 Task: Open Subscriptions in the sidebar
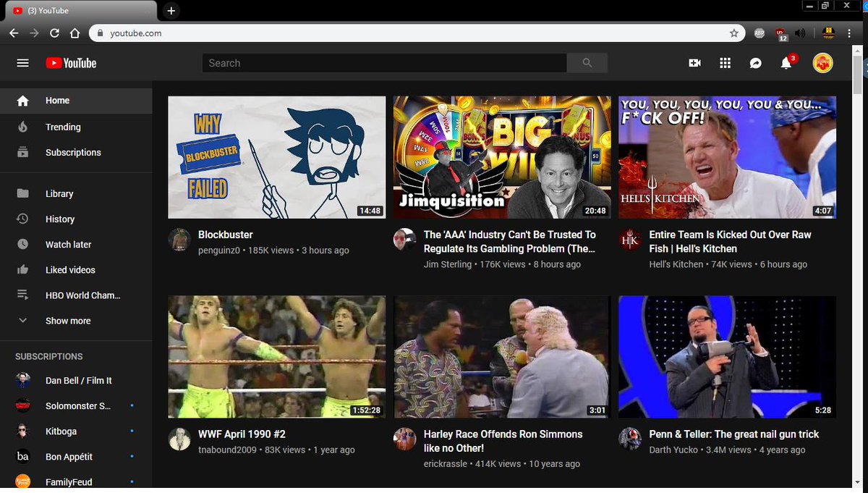point(76,152)
